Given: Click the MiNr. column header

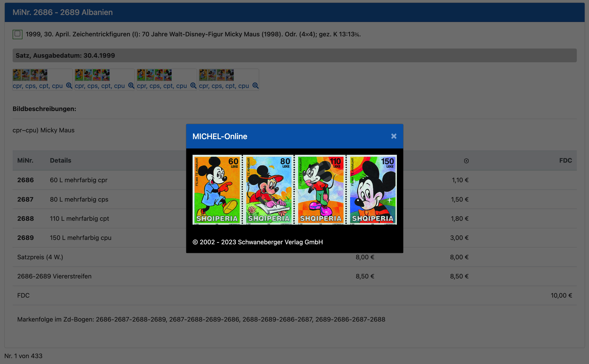Looking at the screenshot, I should click(25, 160).
